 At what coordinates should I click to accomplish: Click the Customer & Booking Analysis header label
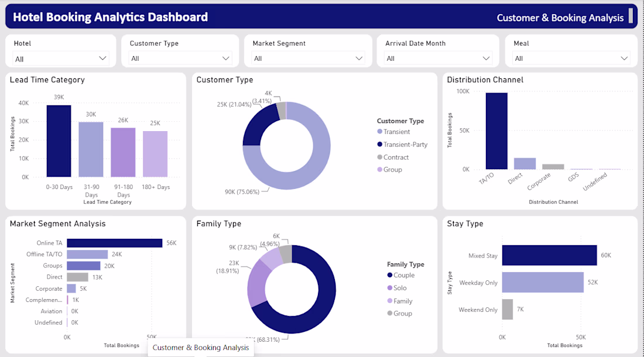click(x=560, y=18)
